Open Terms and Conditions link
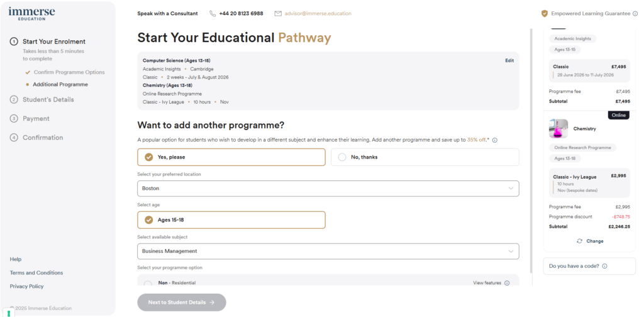This screenshot has width=644, height=317. (36, 272)
